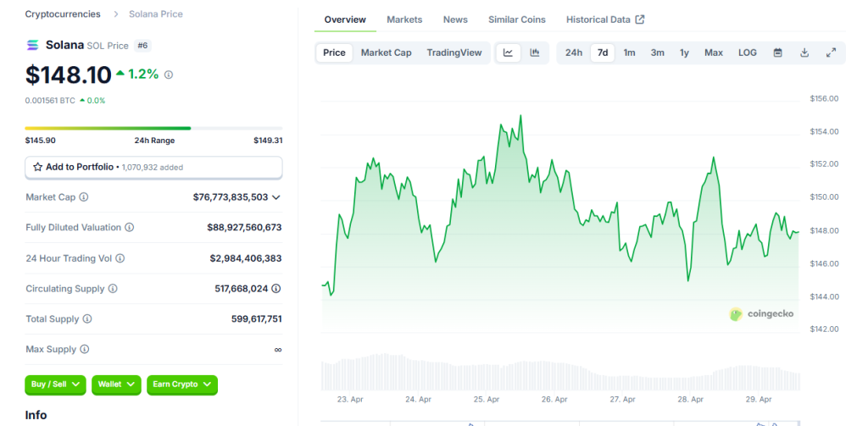
Task: Set chart range to 7d
Action: point(603,53)
